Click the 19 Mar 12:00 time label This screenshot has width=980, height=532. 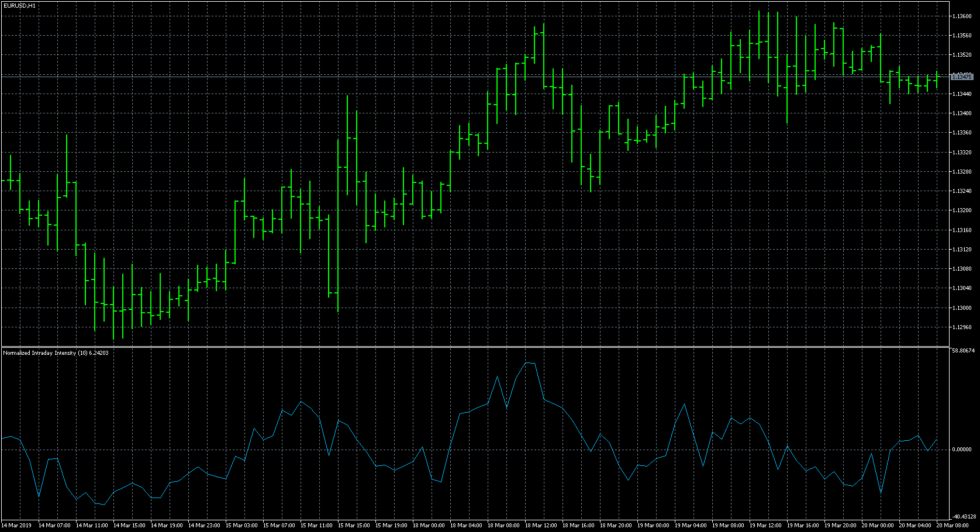click(765, 526)
